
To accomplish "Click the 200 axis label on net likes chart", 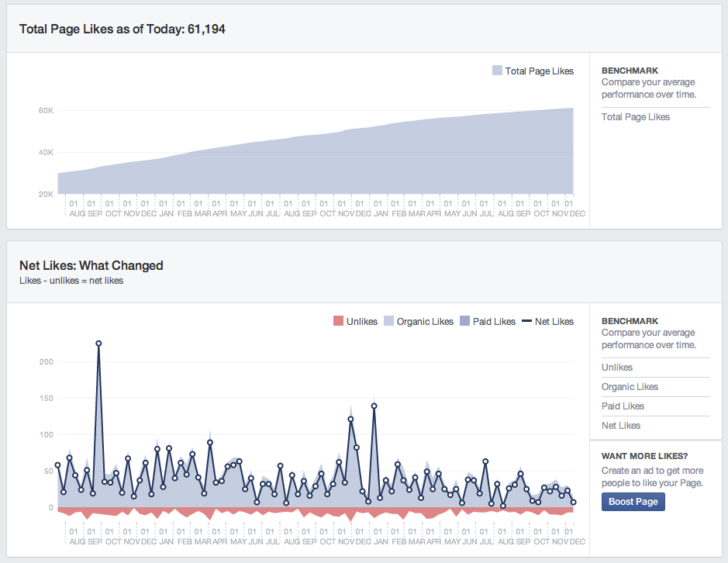I will point(46,361).
